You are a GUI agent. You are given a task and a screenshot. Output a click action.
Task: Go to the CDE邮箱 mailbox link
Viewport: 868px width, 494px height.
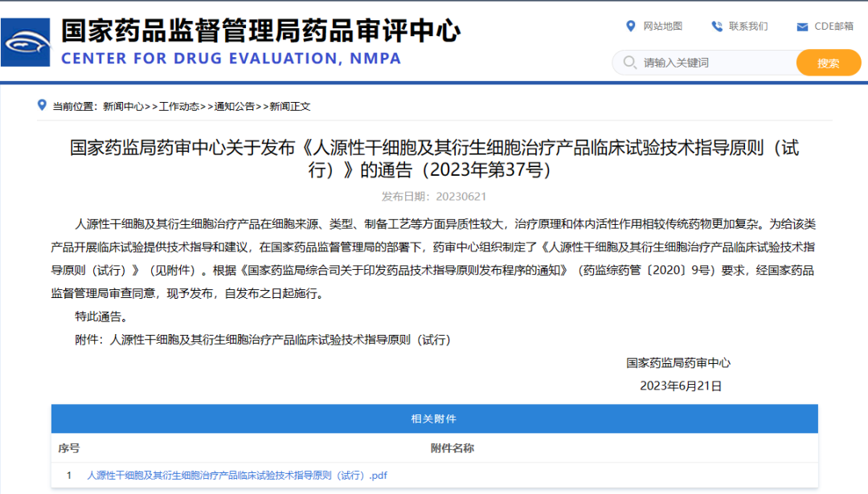[x=833, y=27]
